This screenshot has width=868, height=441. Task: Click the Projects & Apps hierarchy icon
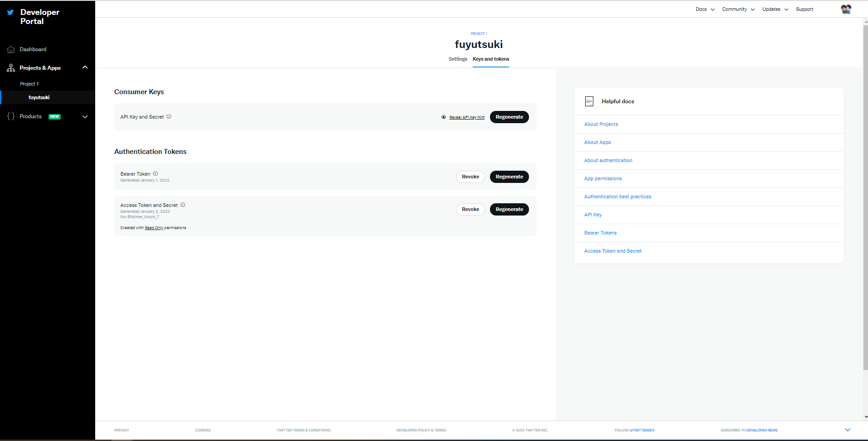tap(11, 68)
